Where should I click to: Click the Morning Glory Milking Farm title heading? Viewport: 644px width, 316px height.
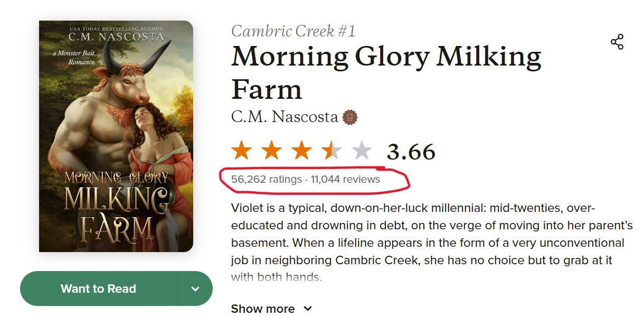point(385,72)
